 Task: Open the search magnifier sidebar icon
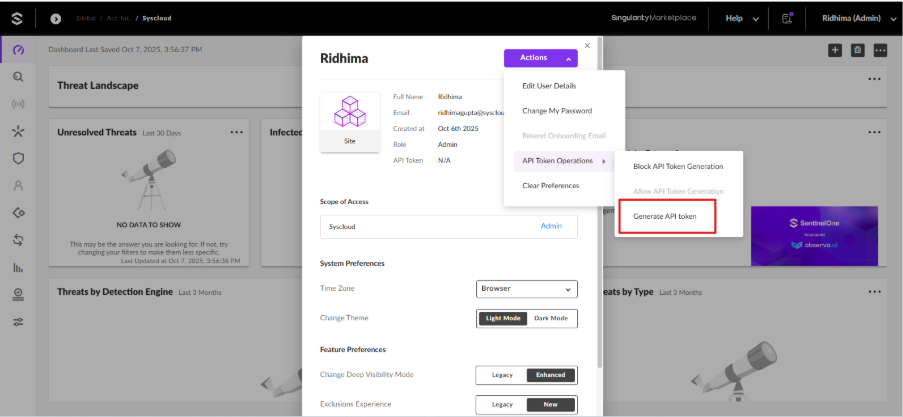pos(18,77)
